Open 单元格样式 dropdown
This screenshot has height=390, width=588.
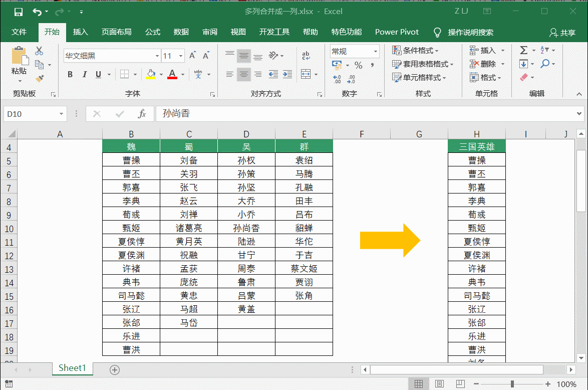coord(419,78)
